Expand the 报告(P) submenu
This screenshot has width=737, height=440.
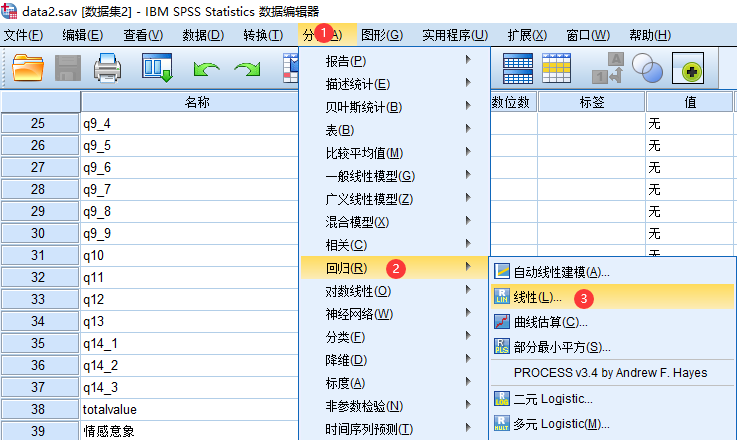click(x=394, y=61)
